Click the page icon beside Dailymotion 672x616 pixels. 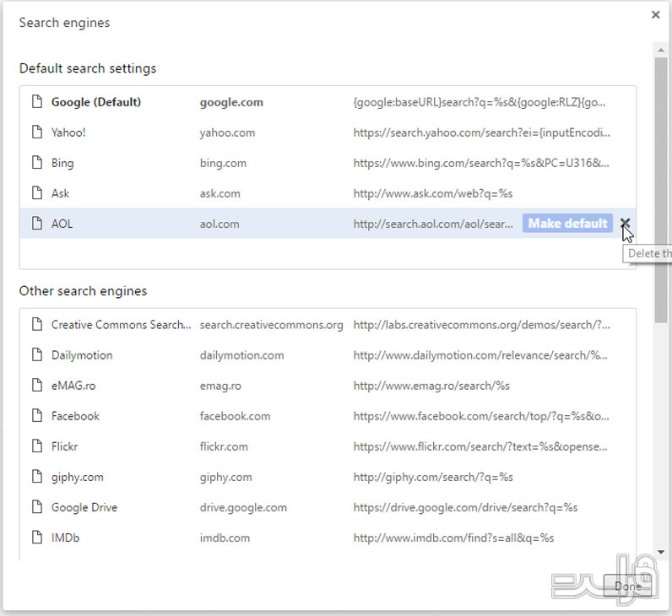pyautogui.click(x=37, y=355)
